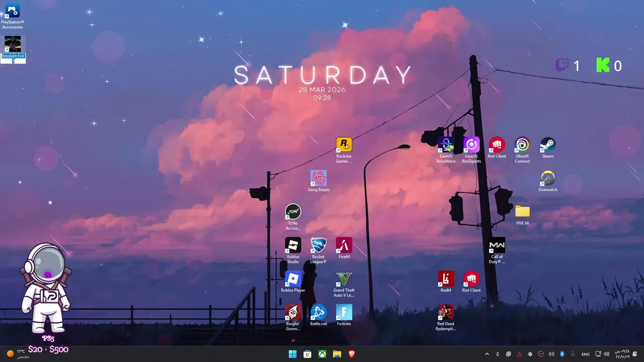Open File Explorer from the taskbar
644x362 pixels.
coord(337,354)
